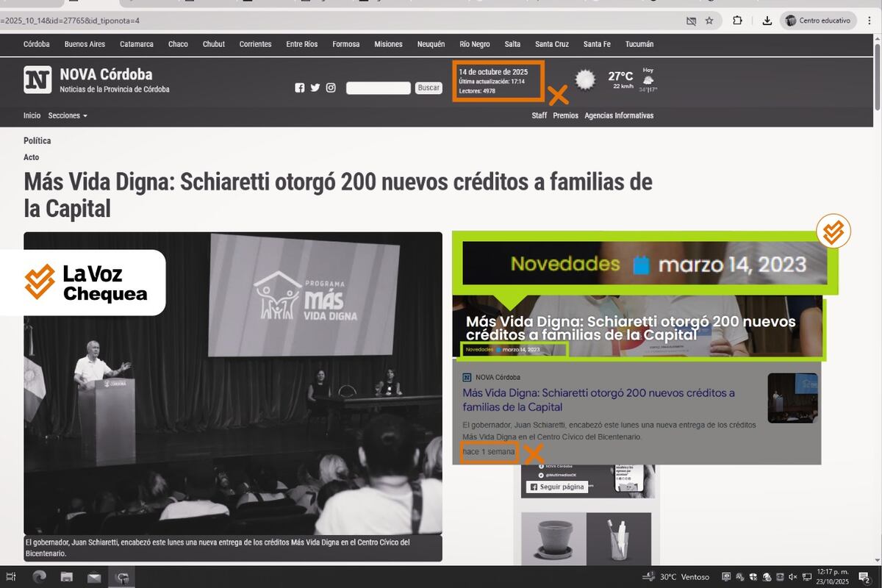The image size is (882, 588).
Task: Launch Microsoft Edge from taskbar
Action: pyautogui.click(x=39, y=577)
